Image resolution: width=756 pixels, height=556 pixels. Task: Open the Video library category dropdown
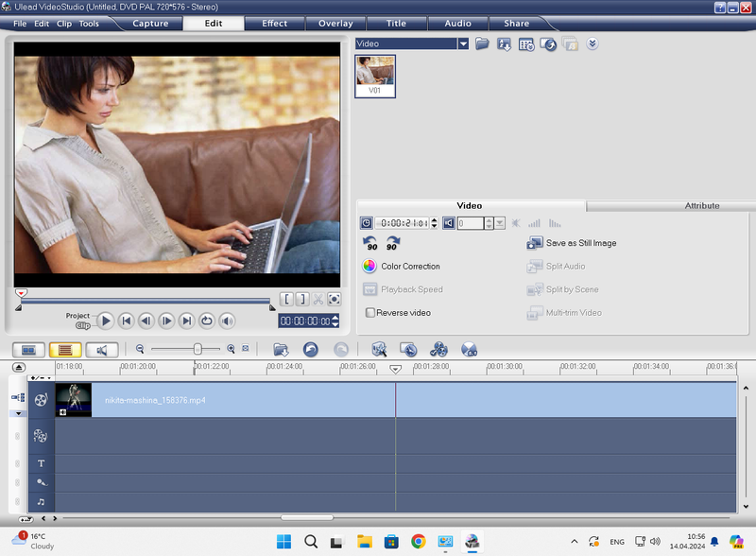coord(463,43)
